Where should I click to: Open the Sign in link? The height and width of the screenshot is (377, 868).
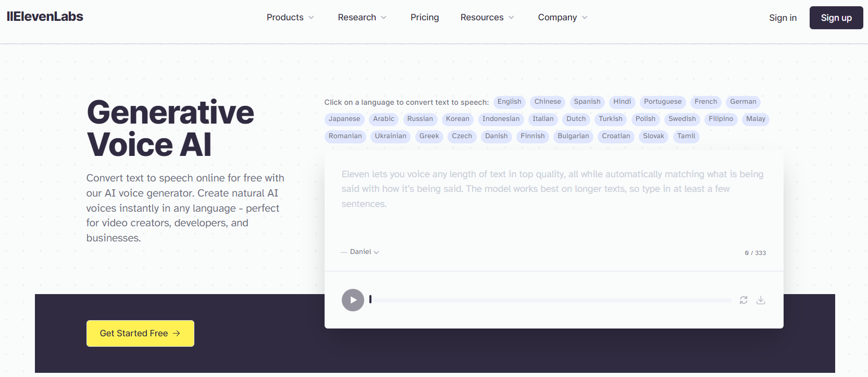783,17
